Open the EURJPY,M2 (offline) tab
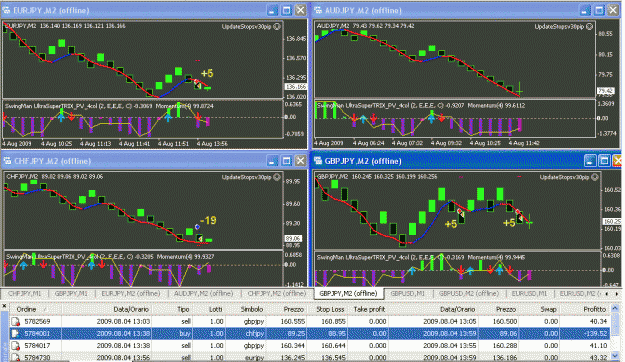Screen dimensions: 625x362 tap(130, 293)
